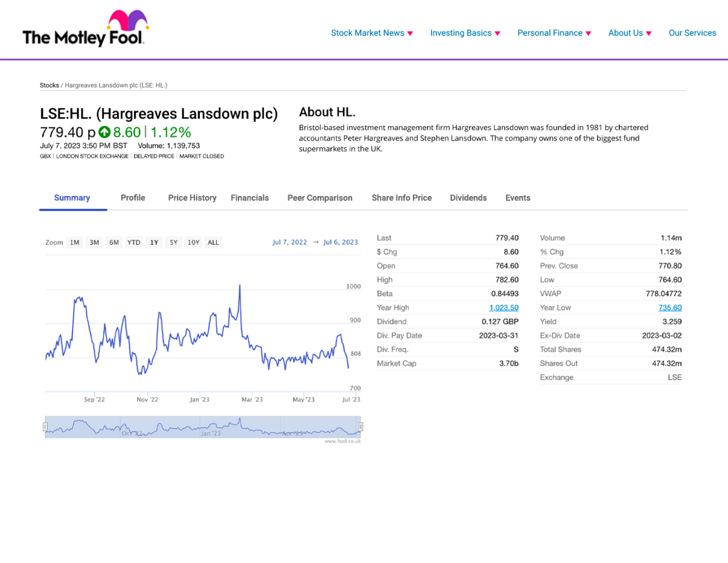Click the green up-arrow price change icon
728x563 pixels.
pyautogui.click(x=104, y=132)
